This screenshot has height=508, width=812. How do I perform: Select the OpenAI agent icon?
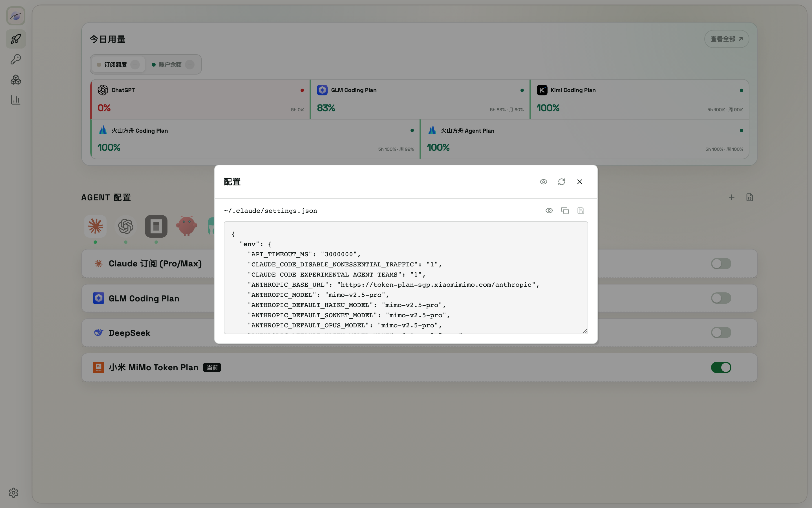(x=126, y=226)
